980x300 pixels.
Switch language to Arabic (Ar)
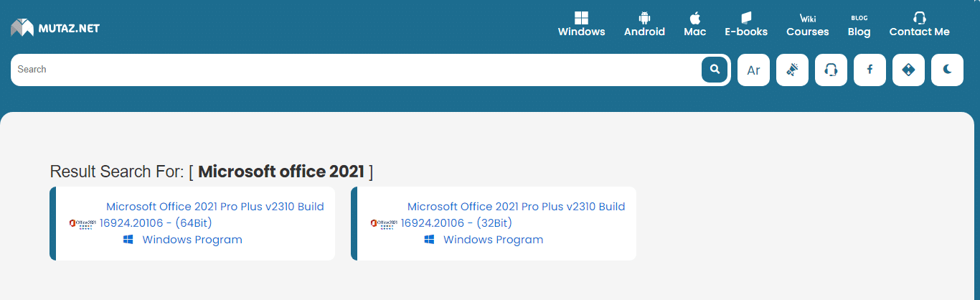coord(753,70)
